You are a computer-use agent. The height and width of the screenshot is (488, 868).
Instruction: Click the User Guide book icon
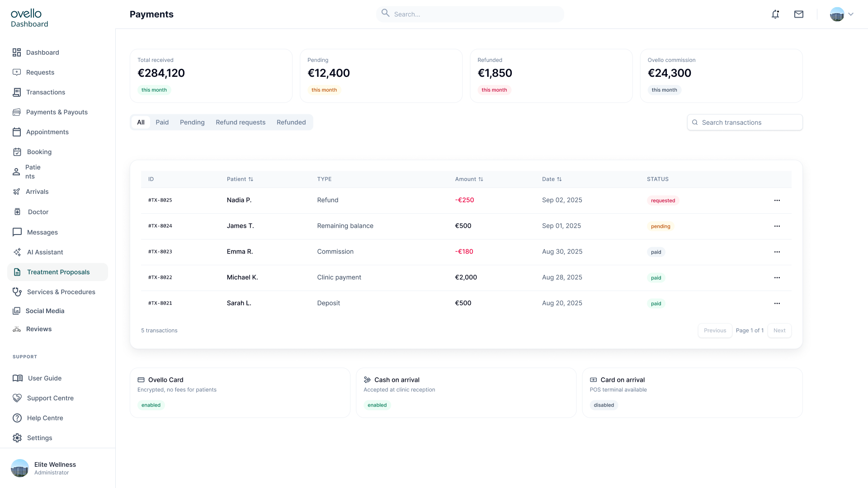18,378
